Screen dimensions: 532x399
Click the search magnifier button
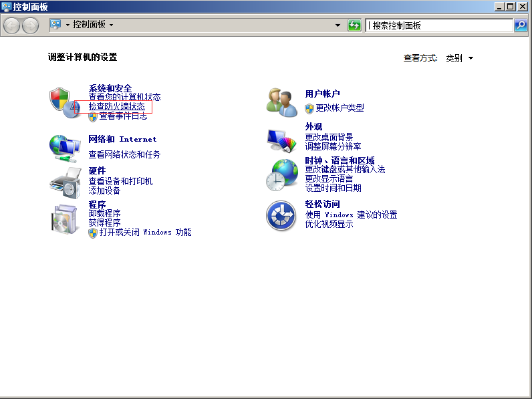[521, 25]
